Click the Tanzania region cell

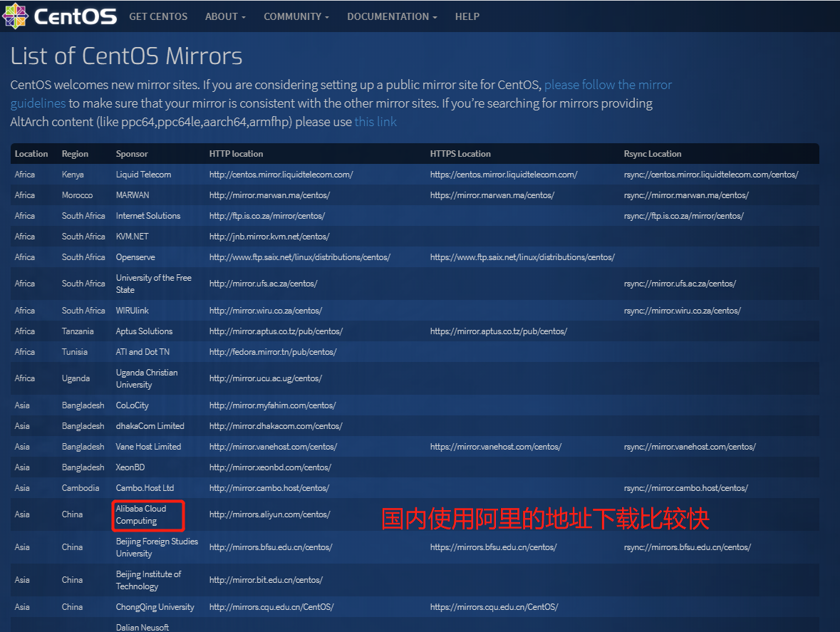click(78, 331)
